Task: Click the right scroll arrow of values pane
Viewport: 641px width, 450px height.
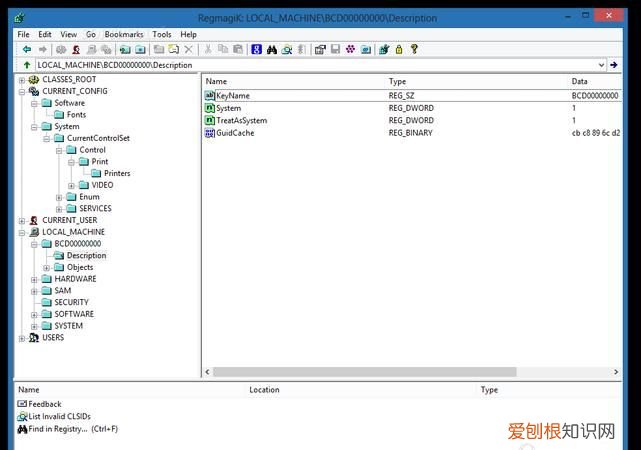Action: (x=616, y=372)
